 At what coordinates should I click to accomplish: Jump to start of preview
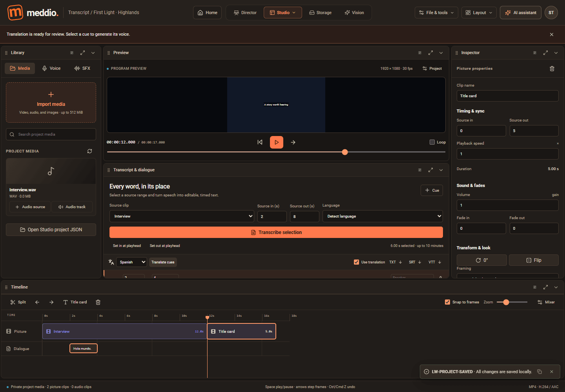260,142
